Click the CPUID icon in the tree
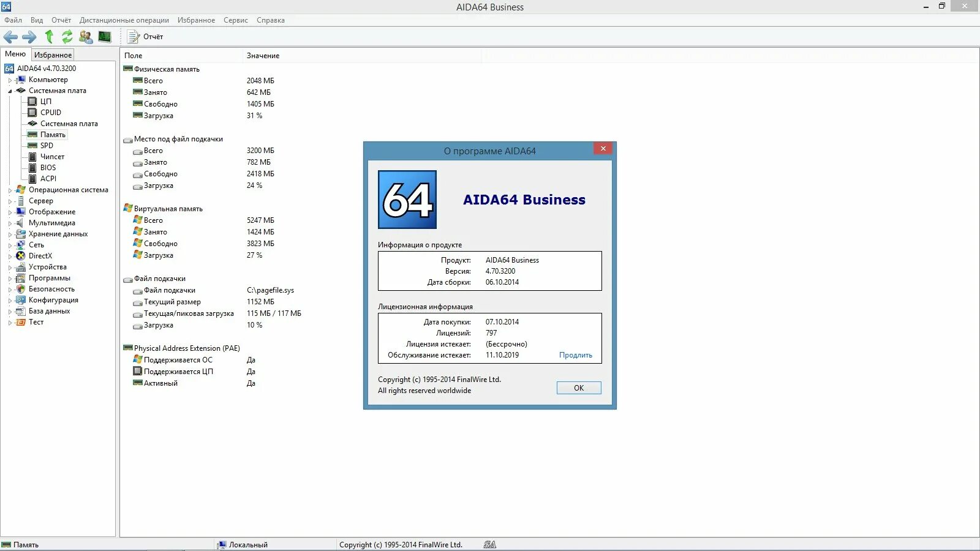This screenshot has height=551, width=980. tap(32, 113)
